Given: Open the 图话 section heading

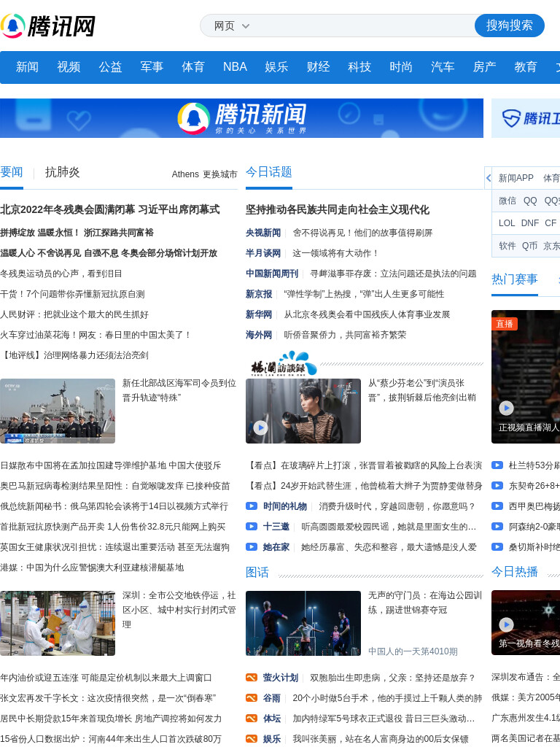Looking at the screenshot, I should (257, 572).
